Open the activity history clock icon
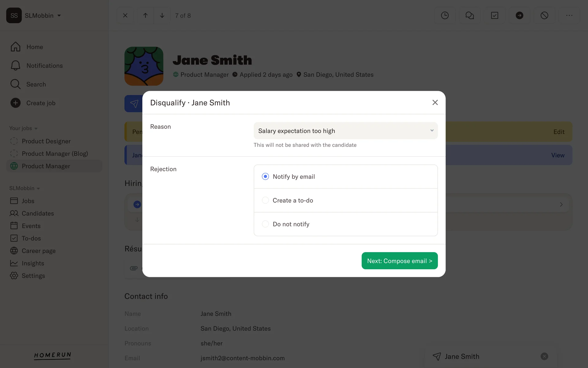Viewport: 588px width, 368px height. [x=445, y=15]
